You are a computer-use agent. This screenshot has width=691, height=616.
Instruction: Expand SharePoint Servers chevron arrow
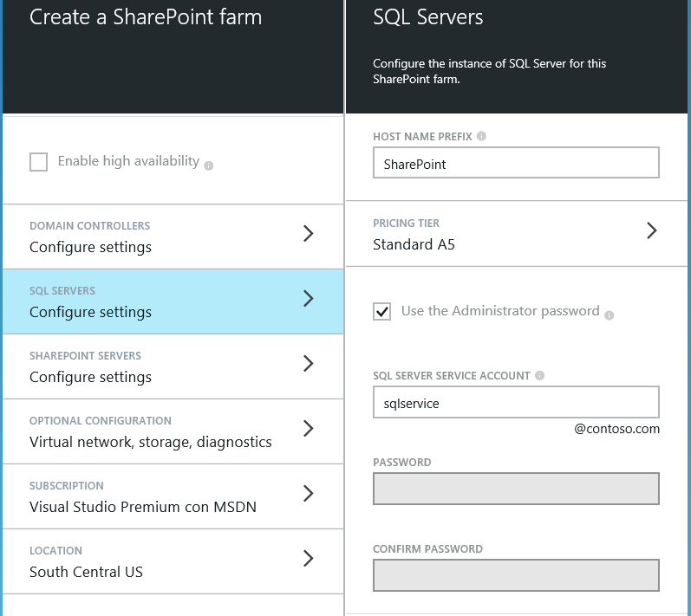point(308,364)
